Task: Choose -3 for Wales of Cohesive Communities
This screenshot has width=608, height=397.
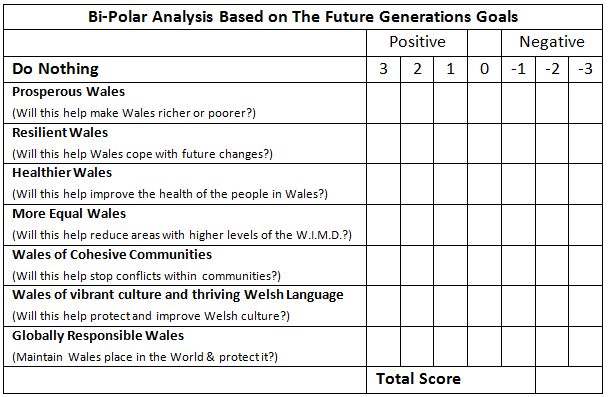Action: [x=586, y=266]
